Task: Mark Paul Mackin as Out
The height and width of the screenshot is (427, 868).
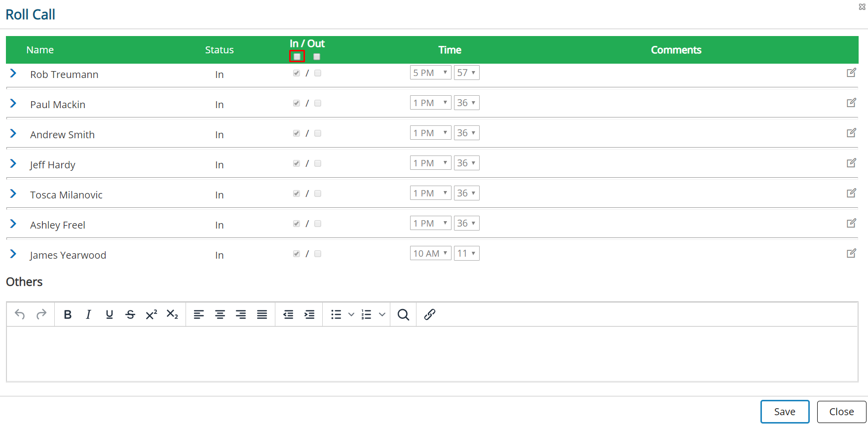Action: tap(318, 103)
